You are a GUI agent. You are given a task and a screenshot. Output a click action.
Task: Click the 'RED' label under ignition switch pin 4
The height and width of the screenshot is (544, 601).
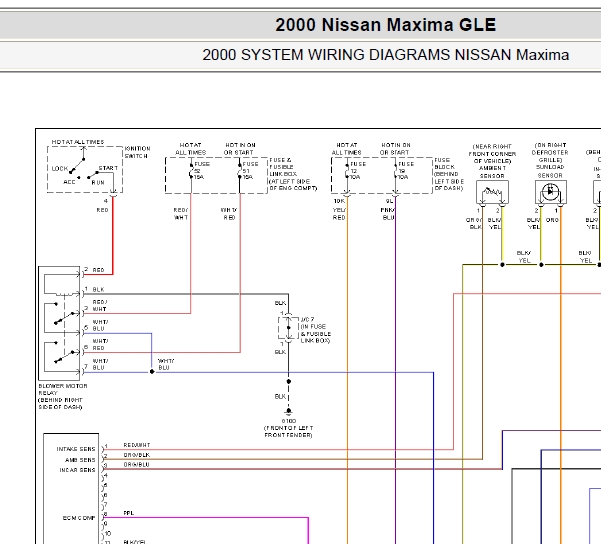point(102,210)
